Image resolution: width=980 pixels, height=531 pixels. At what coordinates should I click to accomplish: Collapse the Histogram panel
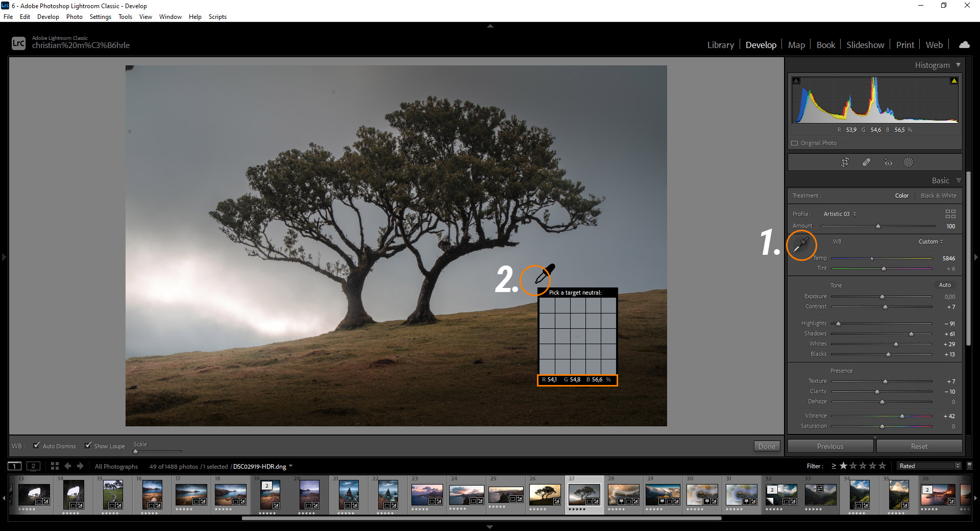959,65
